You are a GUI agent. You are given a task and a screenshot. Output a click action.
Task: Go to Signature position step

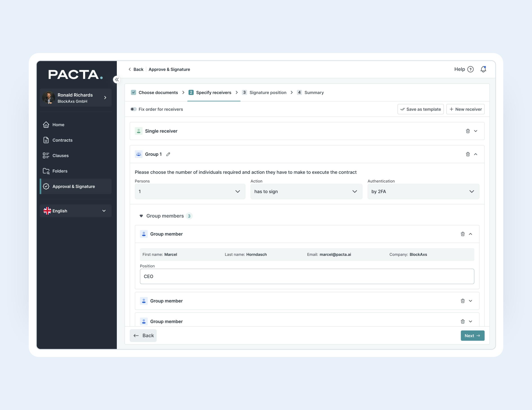264,92
